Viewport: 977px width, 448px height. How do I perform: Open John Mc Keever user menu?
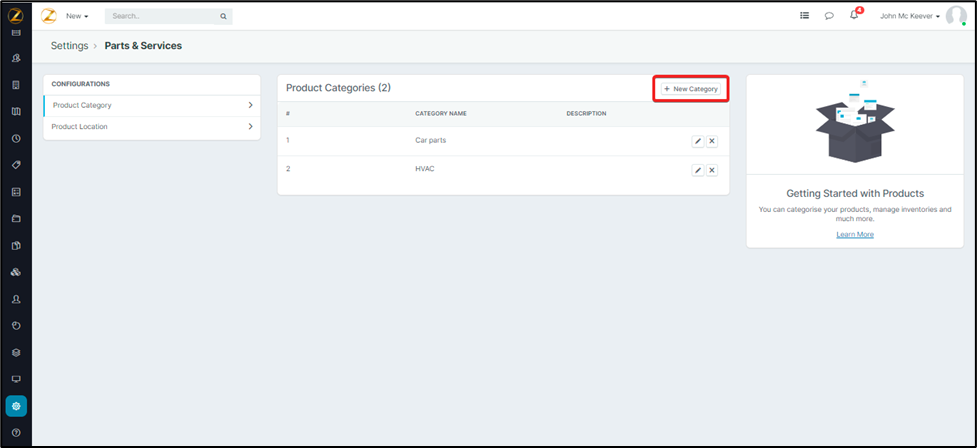point(909,16)
